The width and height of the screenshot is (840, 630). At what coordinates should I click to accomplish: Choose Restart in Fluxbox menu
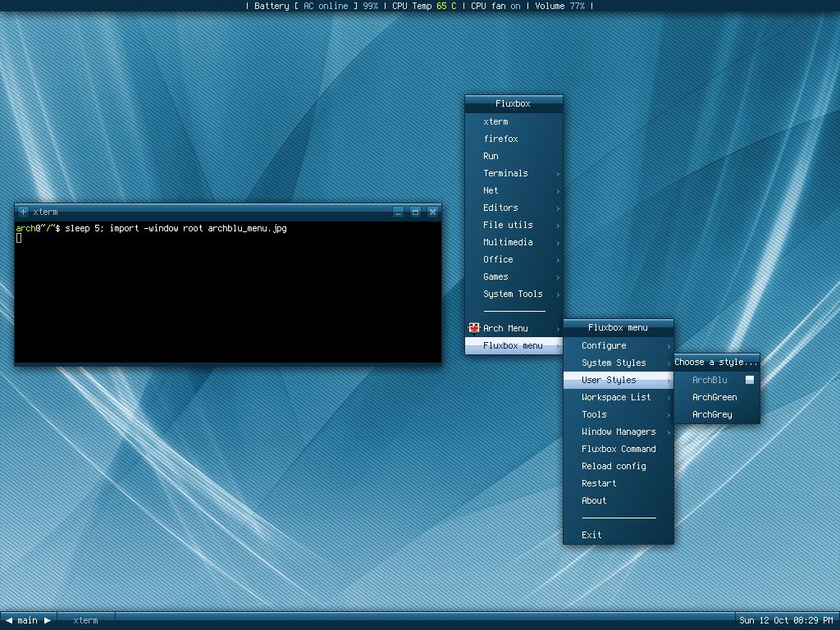tap(619, 483)
